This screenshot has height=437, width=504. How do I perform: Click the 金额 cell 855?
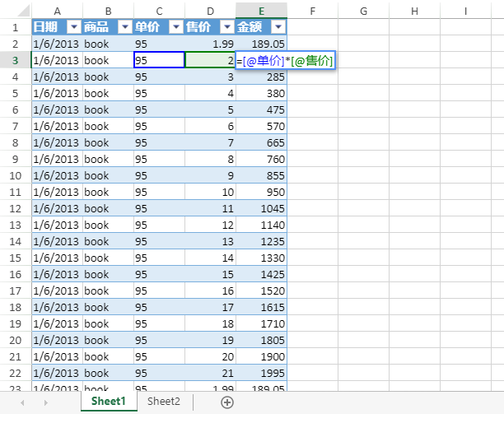(262, 175)
